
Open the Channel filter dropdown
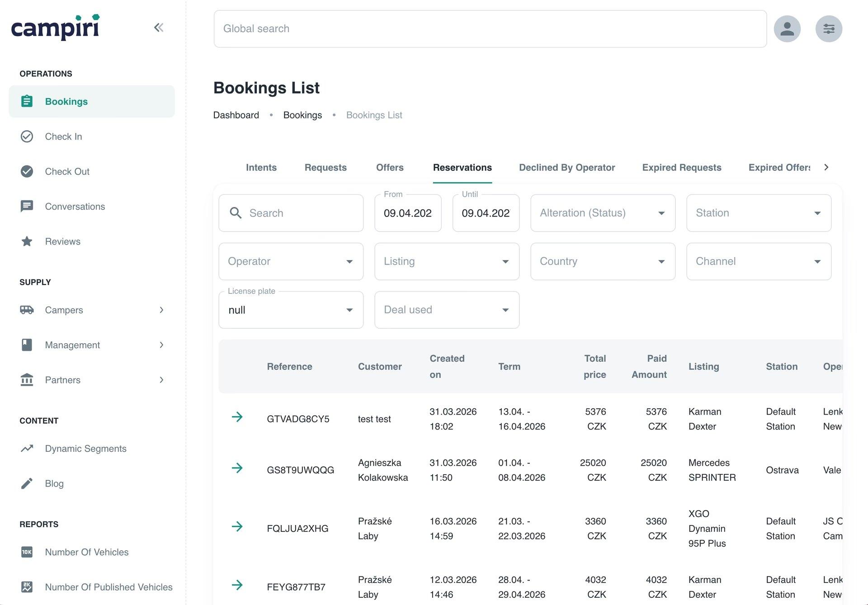(759, 261)
